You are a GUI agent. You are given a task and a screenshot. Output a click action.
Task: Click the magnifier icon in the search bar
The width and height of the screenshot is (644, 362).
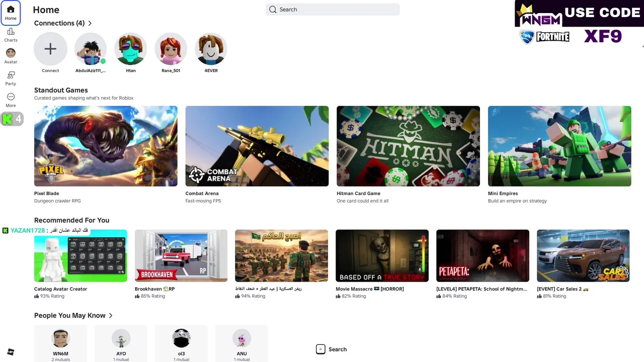click(273, 10)
